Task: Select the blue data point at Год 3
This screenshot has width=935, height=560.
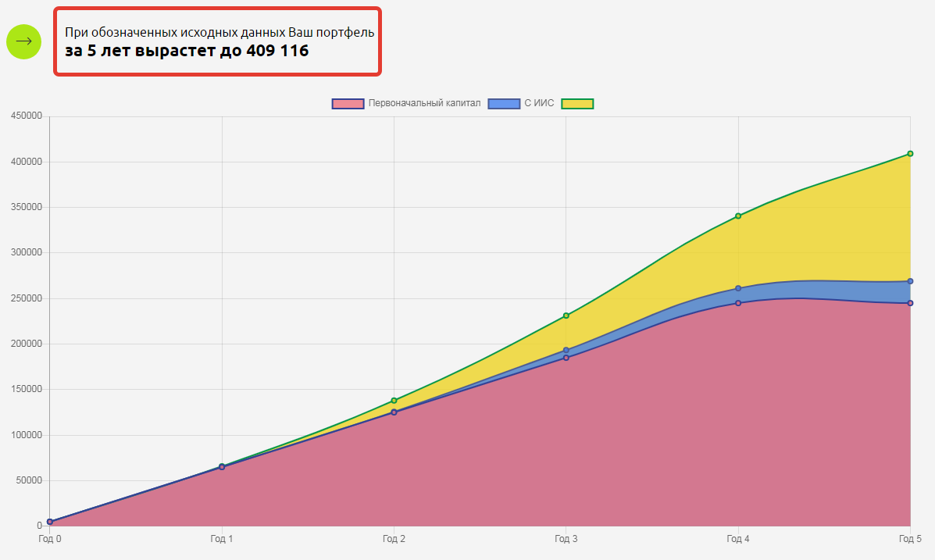Action: tap(566, 350)
